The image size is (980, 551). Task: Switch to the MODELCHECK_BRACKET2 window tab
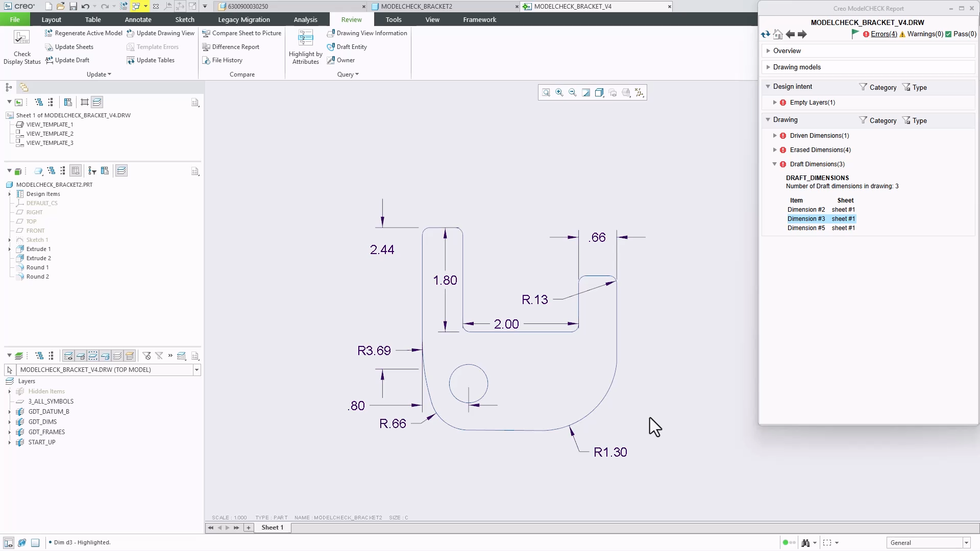(416, 6)
